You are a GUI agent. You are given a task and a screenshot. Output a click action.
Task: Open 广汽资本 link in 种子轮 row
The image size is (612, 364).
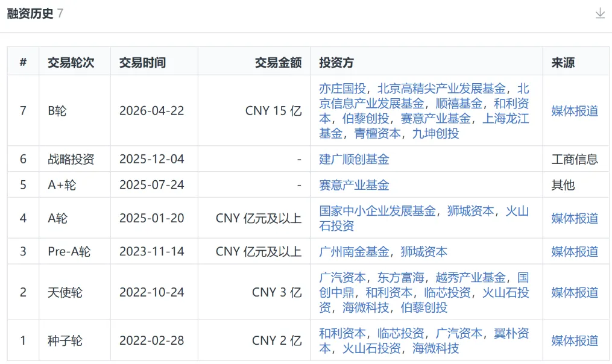pos(459,333)
